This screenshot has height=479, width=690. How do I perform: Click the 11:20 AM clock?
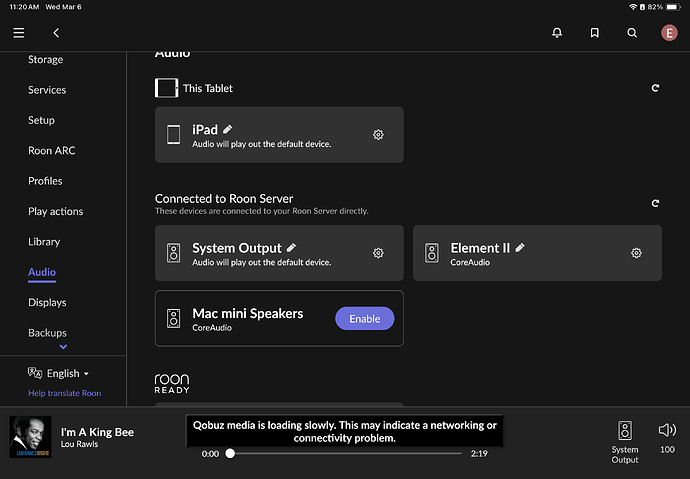point(24,7)
